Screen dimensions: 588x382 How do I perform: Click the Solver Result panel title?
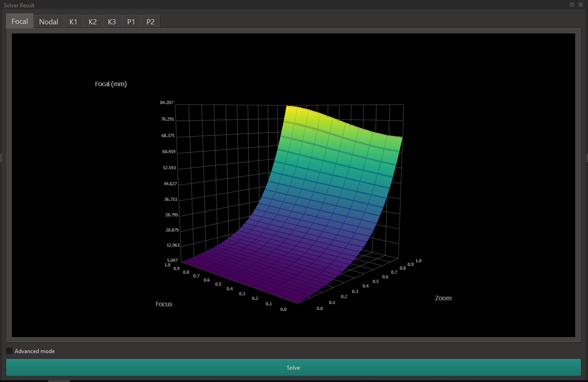19,5
